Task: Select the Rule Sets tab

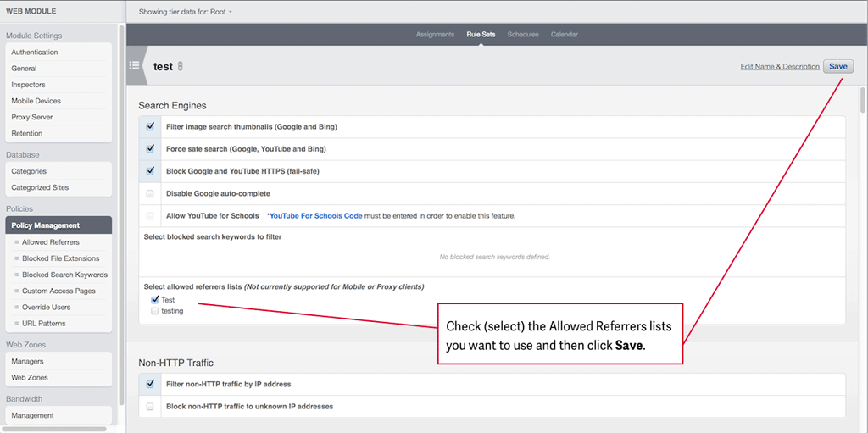Action: [481, 35]
